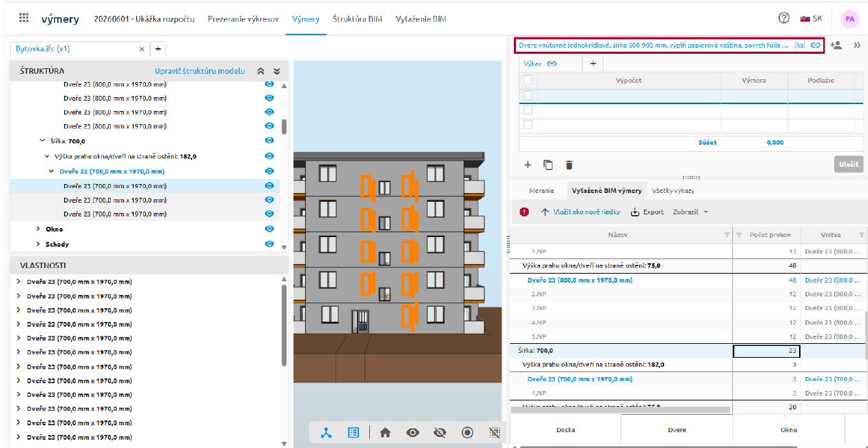This screenshot has width=868, height=448.
Task: Tick the checkbox in the highlighted Výpočet row
Action: (x=528, y=96)
